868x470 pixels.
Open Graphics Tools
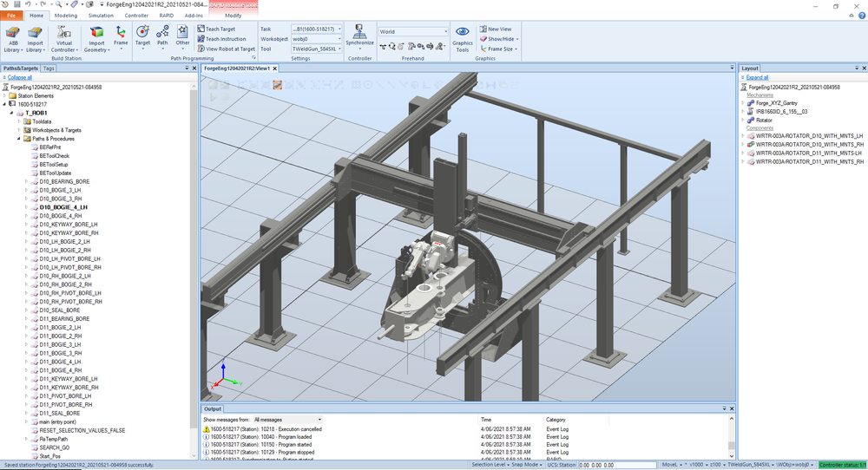[x=463, y=40]
